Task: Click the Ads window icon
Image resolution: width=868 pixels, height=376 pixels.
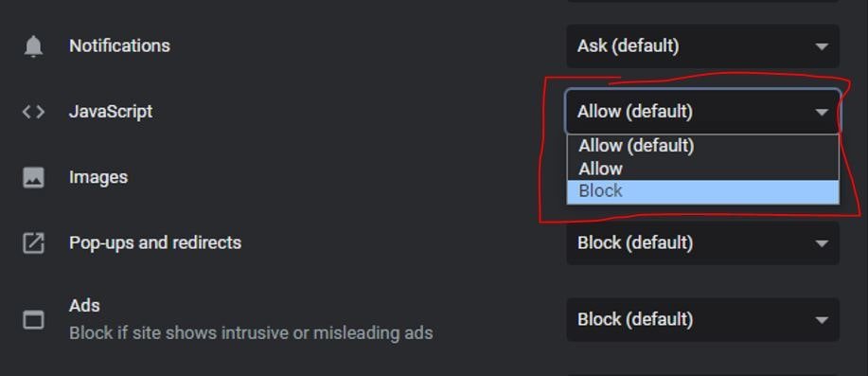Action: (33, 319)
